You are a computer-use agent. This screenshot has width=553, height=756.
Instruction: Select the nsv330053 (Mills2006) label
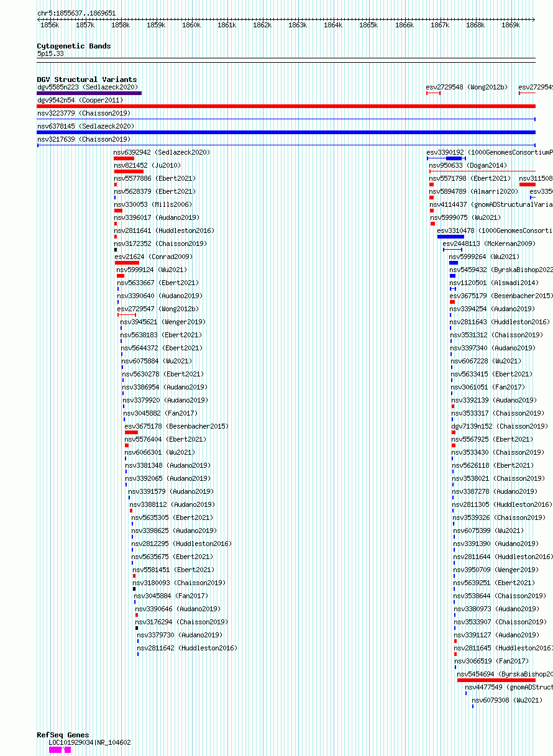pos(153,204)
